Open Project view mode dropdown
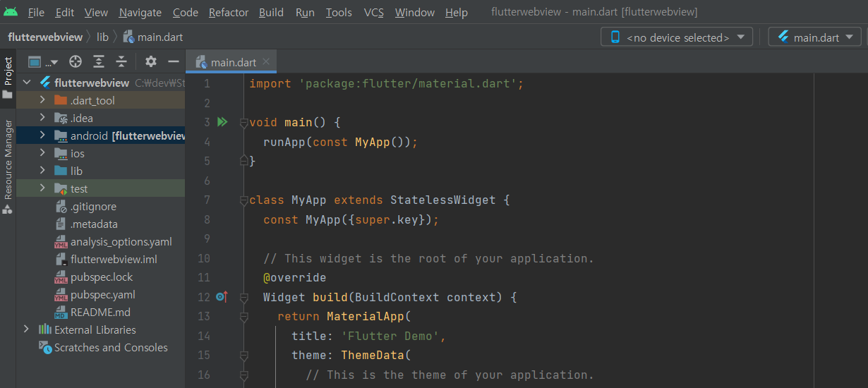The image size is (868, 388). 44,61
